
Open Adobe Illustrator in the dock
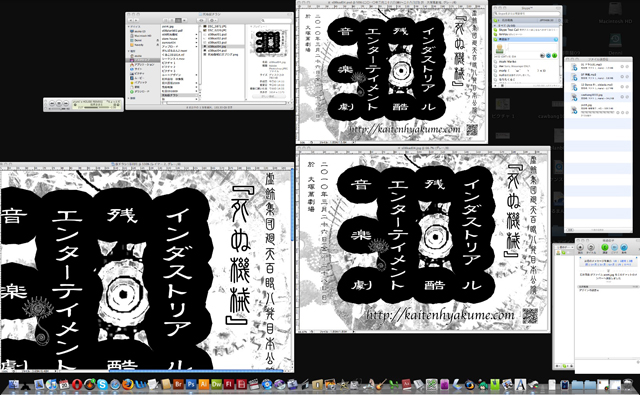pos(203,384)
